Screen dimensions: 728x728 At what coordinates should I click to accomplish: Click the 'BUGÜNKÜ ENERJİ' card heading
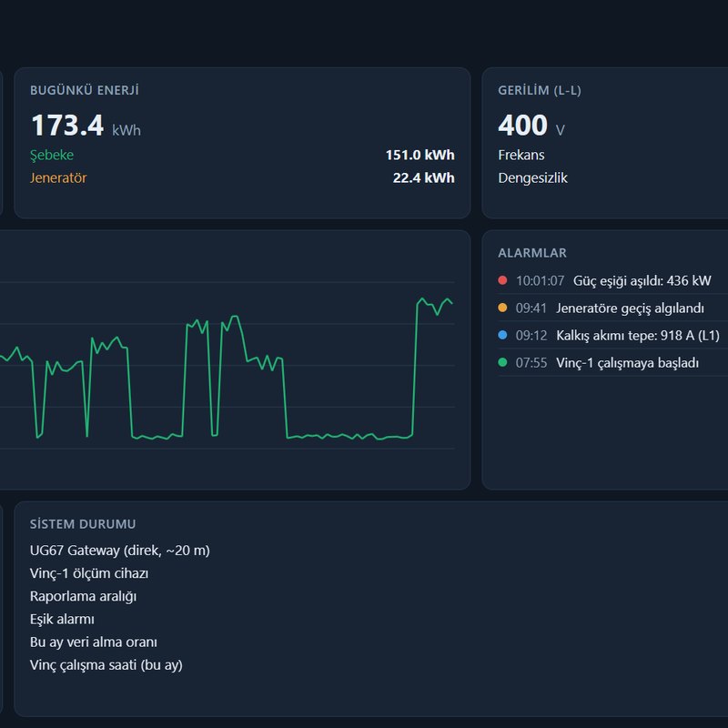pos(85,90)
